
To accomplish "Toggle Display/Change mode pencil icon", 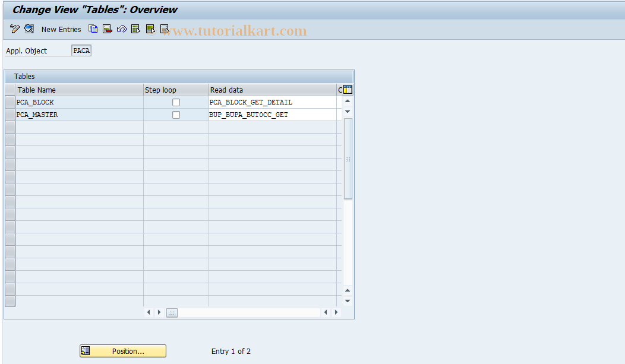I will point(14,29).
